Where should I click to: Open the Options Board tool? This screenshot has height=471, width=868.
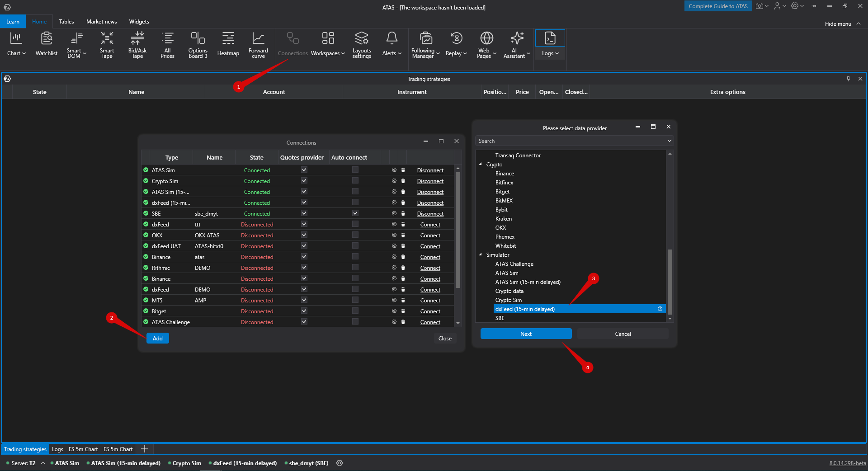coord(198,44)
